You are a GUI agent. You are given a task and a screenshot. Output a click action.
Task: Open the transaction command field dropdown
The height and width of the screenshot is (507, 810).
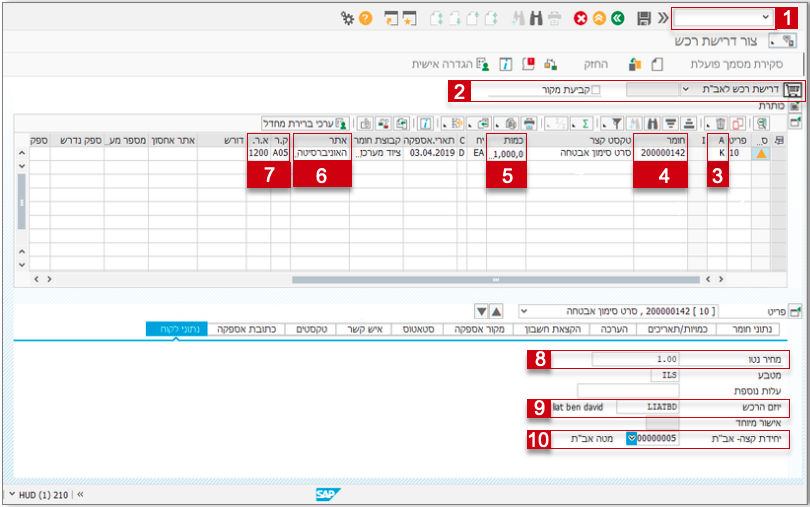click(x=766, y=17)
